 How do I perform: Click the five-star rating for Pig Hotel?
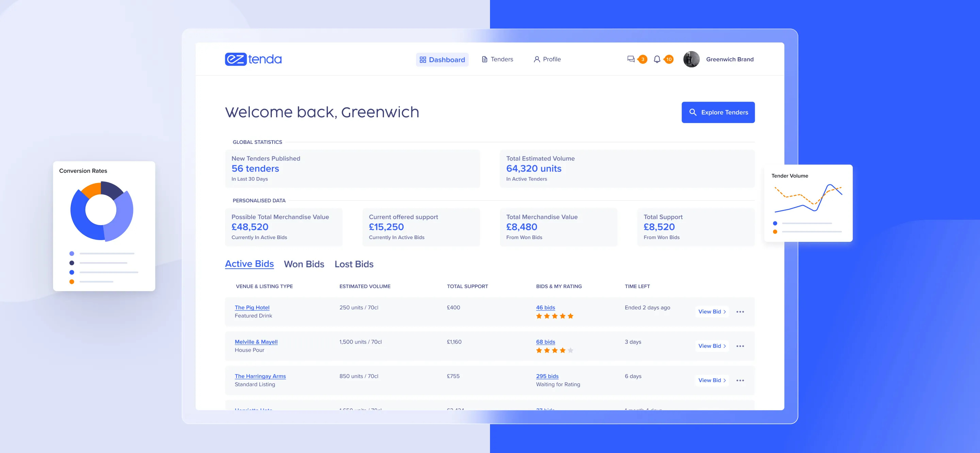tap(554, 316)
